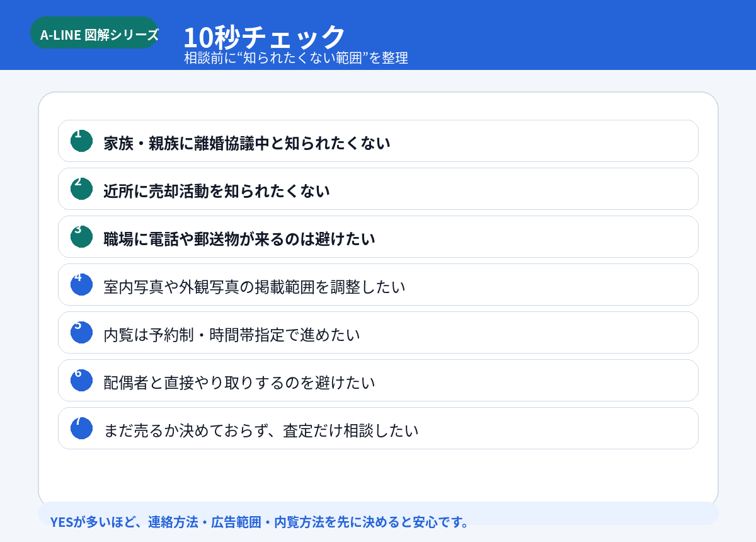Click number circle for 家族・親族 item
This screenshot has width=756, height=542.
point(81,141)
